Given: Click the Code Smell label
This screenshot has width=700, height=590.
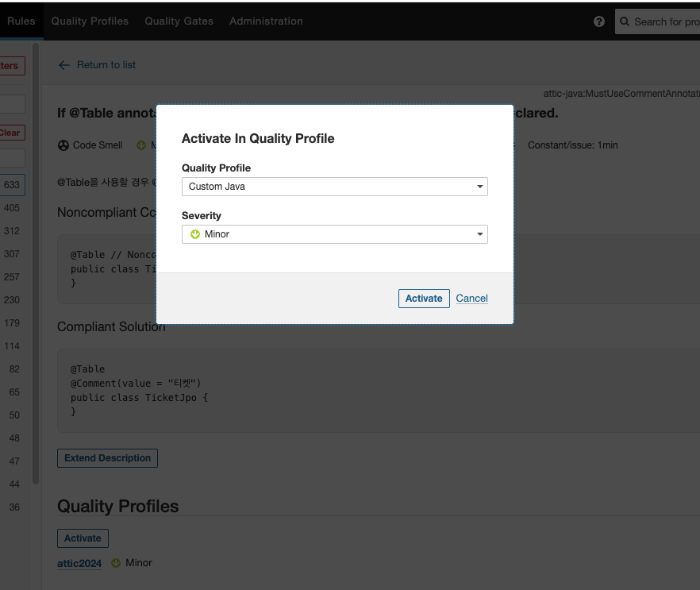Looking at the screenshot, I should click(x=98, y=145).
